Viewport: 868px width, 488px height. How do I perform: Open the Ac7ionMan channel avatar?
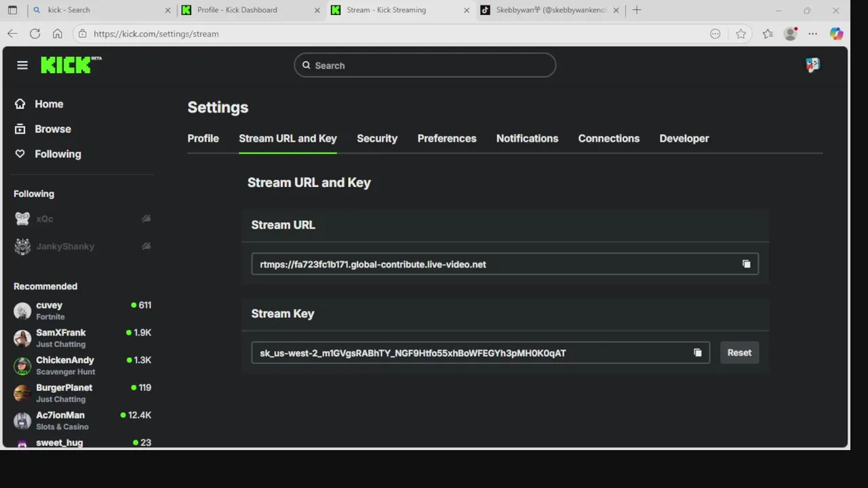tap(22, 421)
